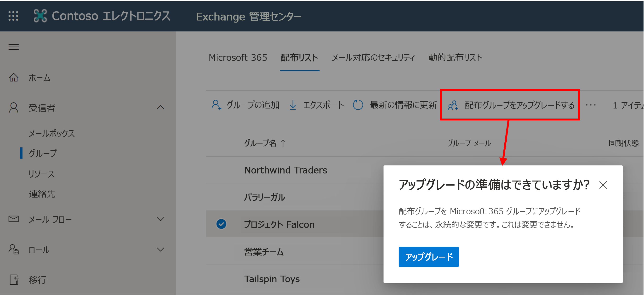Open the 営業チーム group row
Viewport: 644px width, 295px height.
(x=264, y=252)
